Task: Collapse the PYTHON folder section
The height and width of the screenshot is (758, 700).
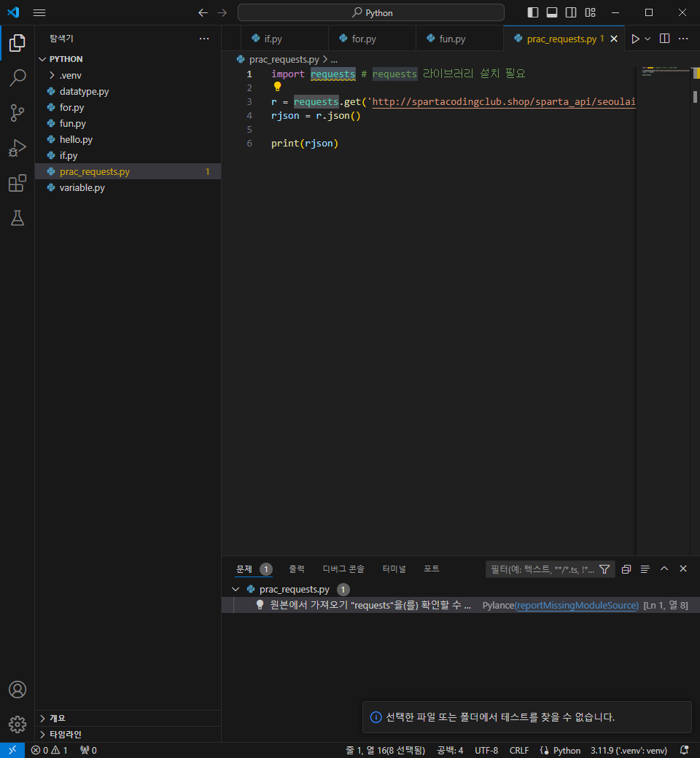Action: point(61,59)
